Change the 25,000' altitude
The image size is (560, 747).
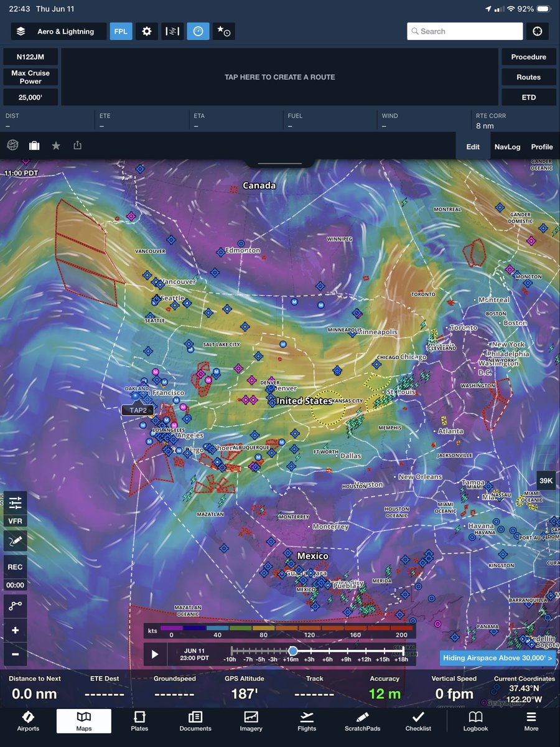(x=30, y=97)
